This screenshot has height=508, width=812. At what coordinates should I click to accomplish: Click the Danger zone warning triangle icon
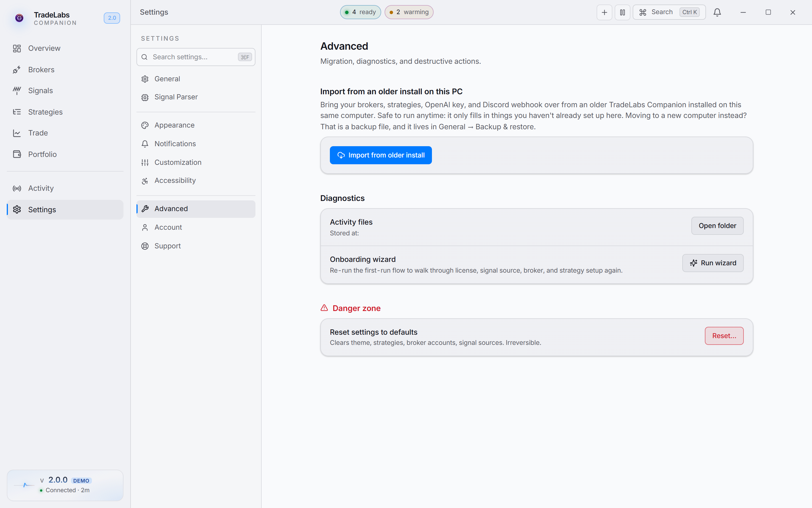(324, 308)
